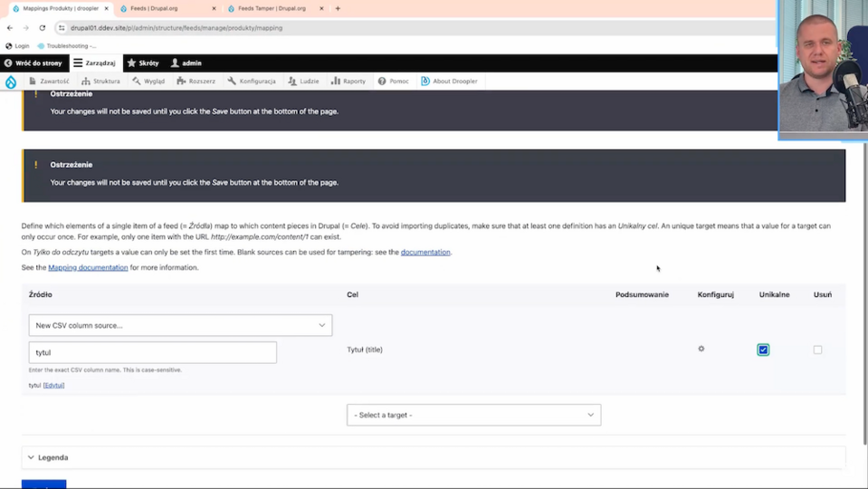The image size is (868, 489).
Task: Toggle the Zarządzaj menu
Action: coord(95,63)
